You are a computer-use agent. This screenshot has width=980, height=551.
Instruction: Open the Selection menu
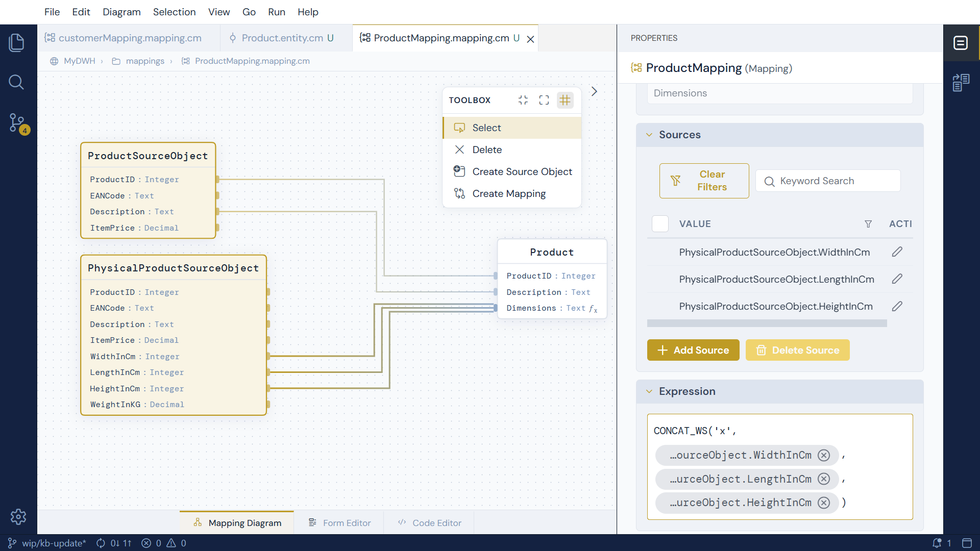pyautogui.click(x=174, y=12)
